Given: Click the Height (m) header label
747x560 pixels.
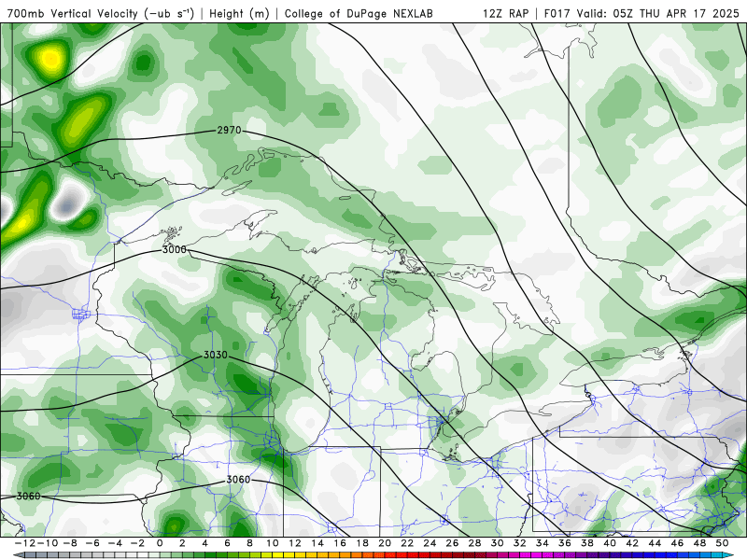Looking at the screenshot, I should click(x=239, y=14).
